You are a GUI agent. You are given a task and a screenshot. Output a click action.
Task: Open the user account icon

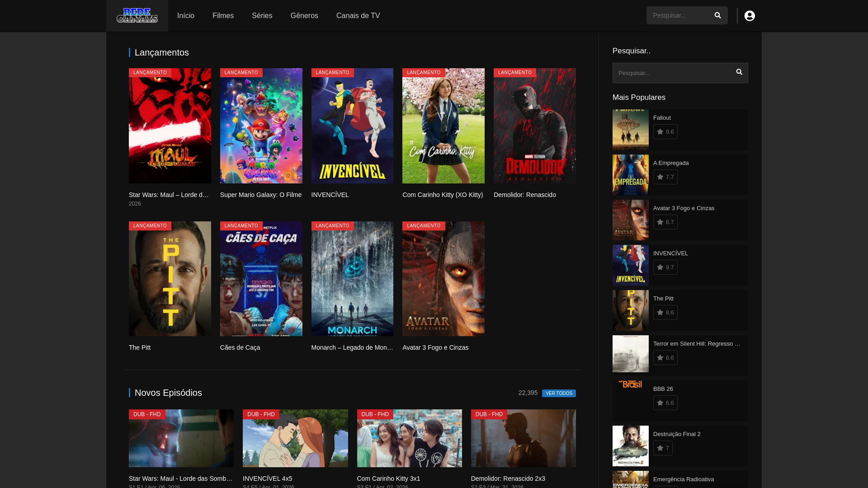point(749,16)
